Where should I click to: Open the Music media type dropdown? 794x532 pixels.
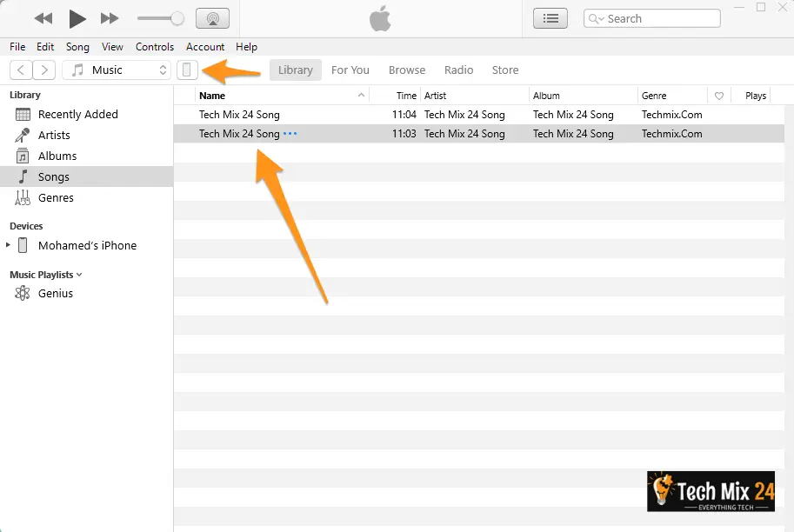point(117,70)
